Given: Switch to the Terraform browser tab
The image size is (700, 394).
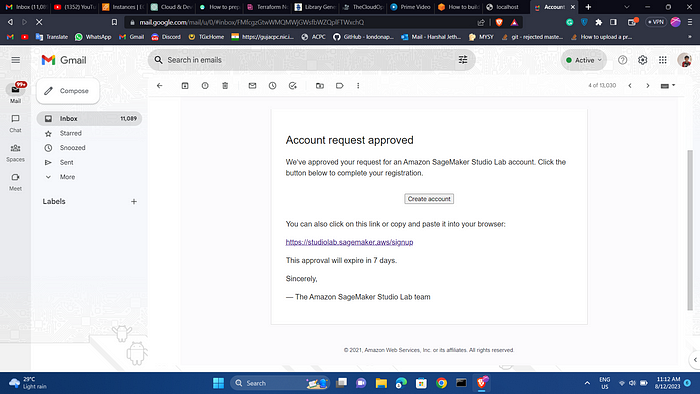Looking at the screenshot, I should point(268,7).
